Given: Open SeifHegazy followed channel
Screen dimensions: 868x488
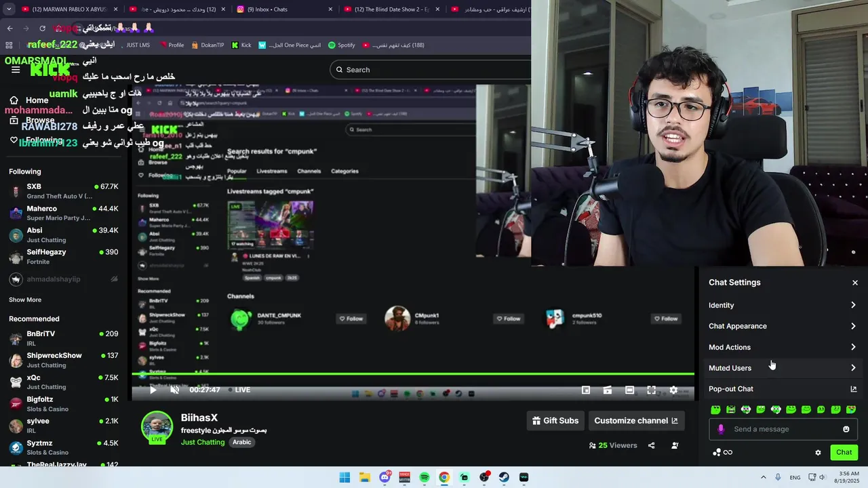Looking at the screenshot, I should [64, 257].
